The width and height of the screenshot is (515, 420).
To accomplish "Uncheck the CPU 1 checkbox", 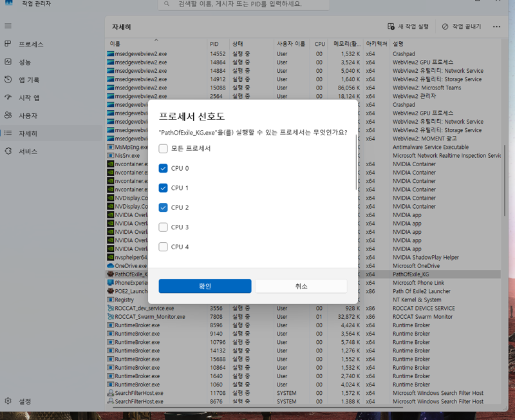I will 164,188.
